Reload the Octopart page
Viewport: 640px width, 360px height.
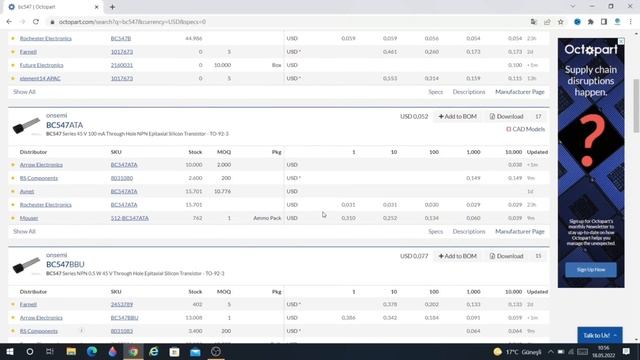click(36, 22)
